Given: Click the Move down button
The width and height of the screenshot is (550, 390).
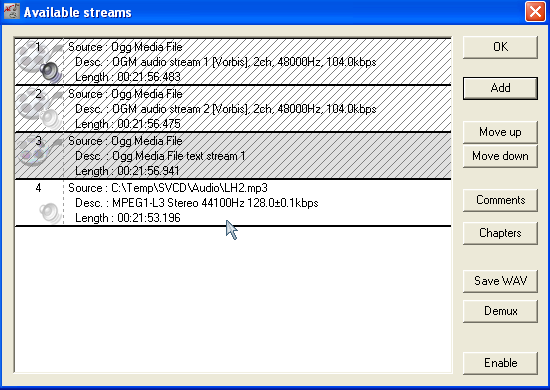Looking at the screenshot, I should point(500,156).
